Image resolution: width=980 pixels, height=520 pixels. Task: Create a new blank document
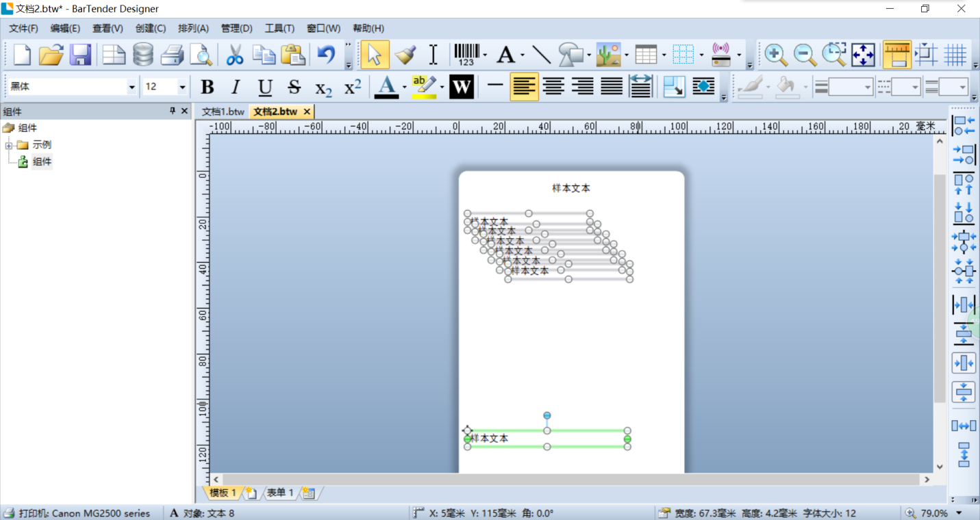23,55
